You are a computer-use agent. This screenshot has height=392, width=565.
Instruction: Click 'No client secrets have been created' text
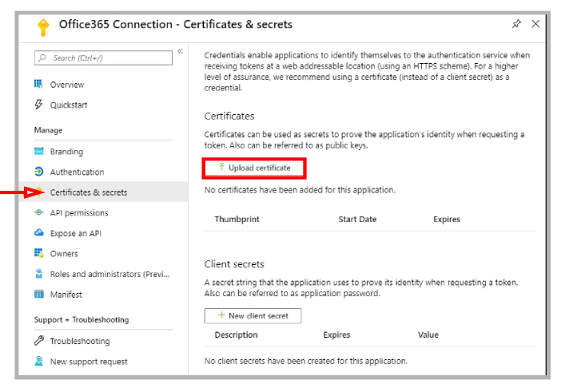(306, 361)
